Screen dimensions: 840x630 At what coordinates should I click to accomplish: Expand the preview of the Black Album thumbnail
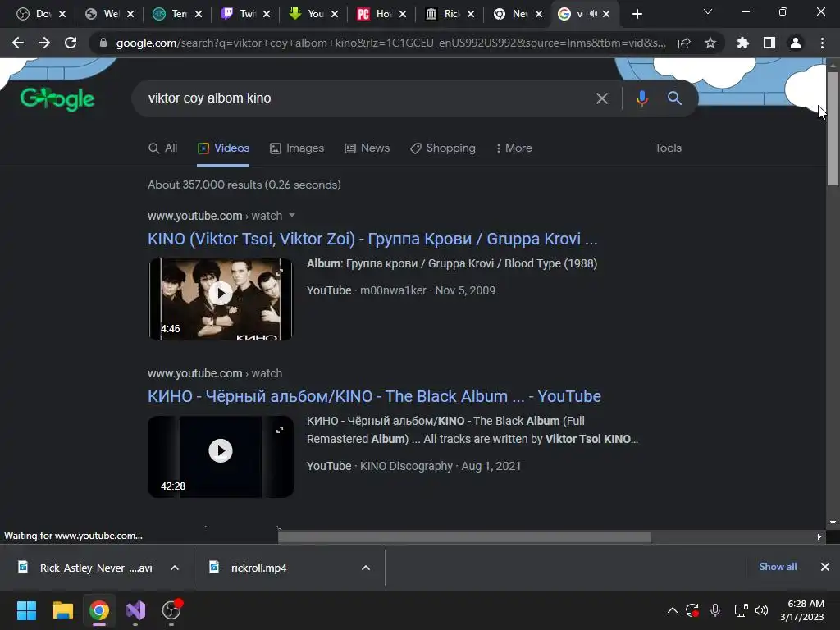click(280, 430)
